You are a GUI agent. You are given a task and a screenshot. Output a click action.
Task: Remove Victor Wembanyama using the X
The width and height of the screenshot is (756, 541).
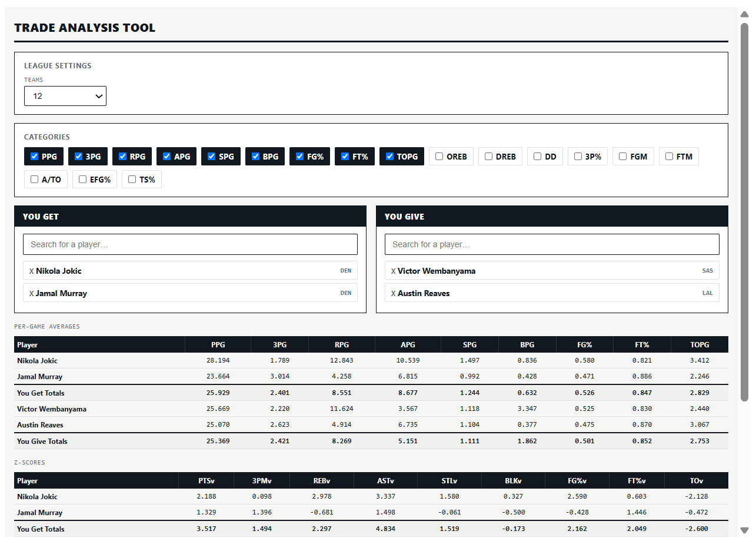click(x=394, y=271)
